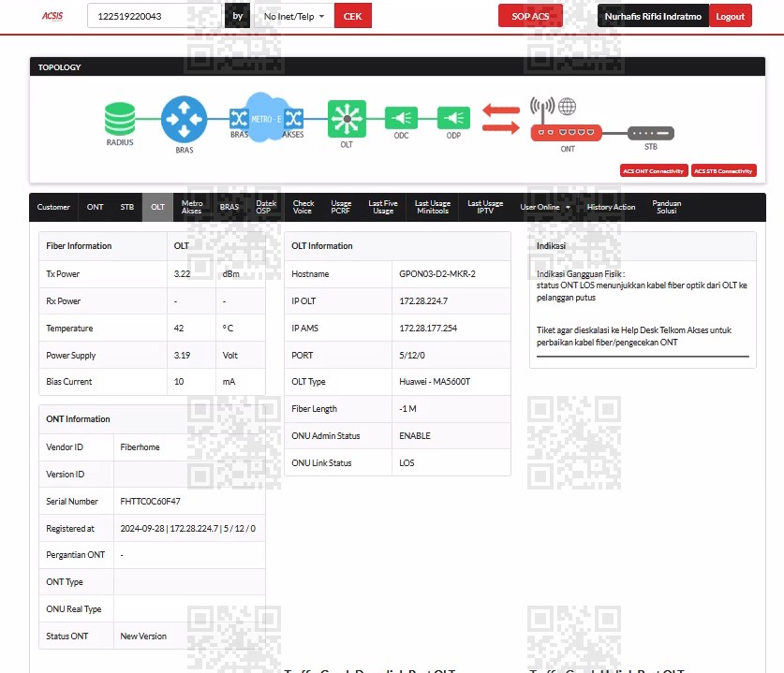The width and height of the screenshot is (784, 673).
Task: Click the OLT type Huawei - MA5600T
Action: point(435,382)
